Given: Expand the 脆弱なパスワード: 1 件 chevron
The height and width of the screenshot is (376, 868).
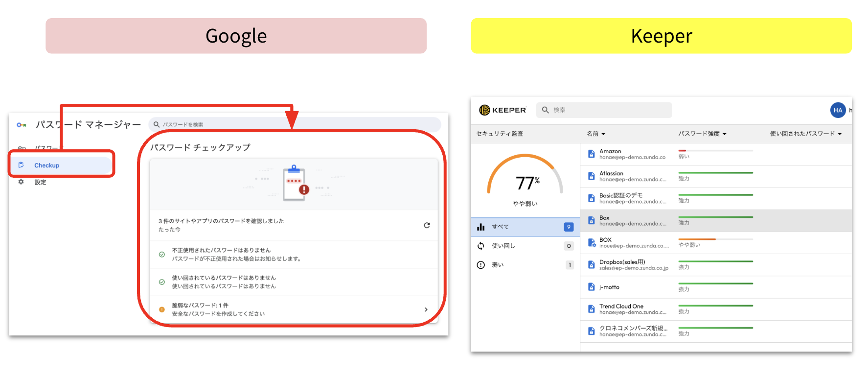Looking at the screenshot, I should 426,309.
